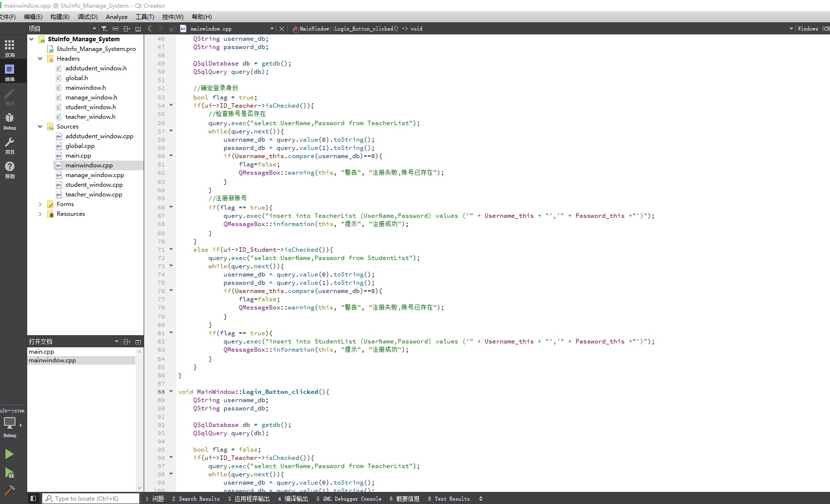
Task: Go back in editor navigation history
Action: click(x=150, y=29)
